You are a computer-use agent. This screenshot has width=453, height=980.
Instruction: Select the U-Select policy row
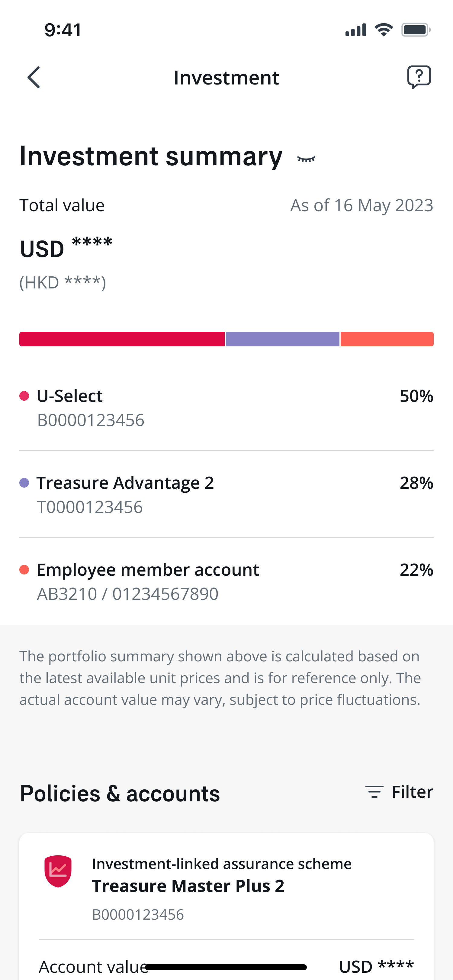[226, 407]
